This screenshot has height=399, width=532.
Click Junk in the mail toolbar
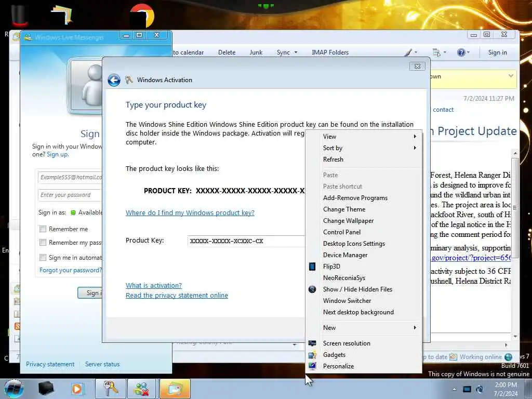(256, 52)
